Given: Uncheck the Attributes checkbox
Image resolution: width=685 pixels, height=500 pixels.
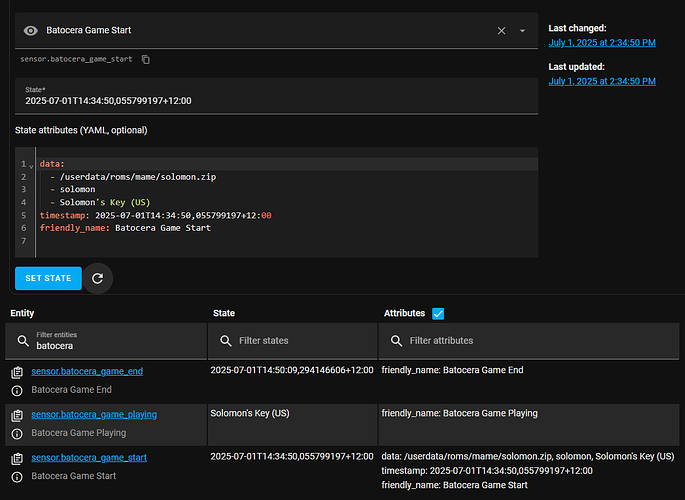Looking at the screenshot, I should point(438,314).
